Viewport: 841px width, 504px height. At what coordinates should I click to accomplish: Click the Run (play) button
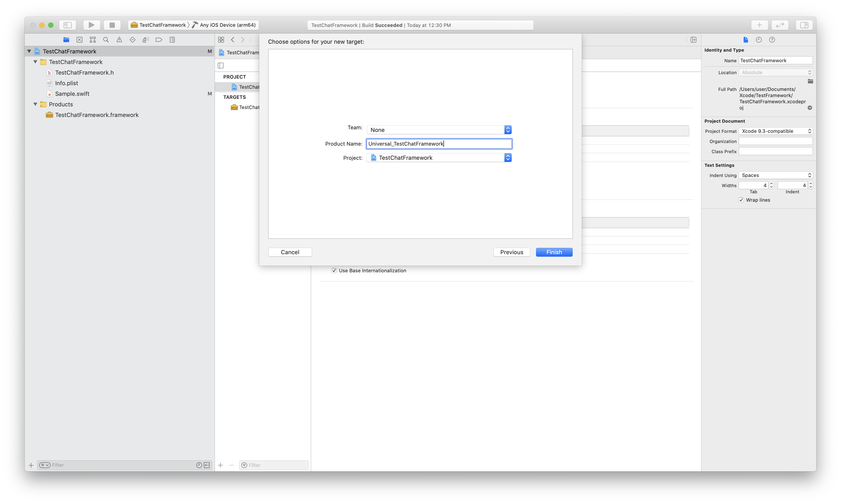(x=91, y=25)
